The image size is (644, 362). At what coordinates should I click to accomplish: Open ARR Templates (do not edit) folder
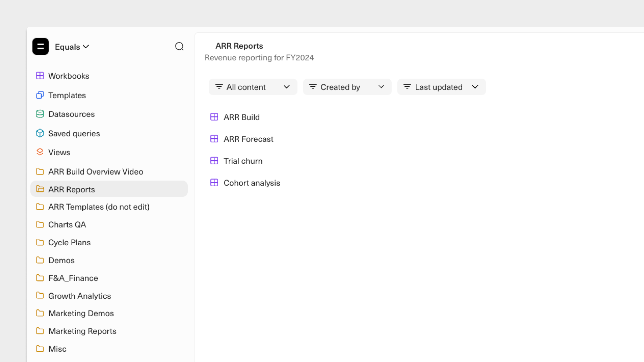pyautogui.click(x=98, y=207)
